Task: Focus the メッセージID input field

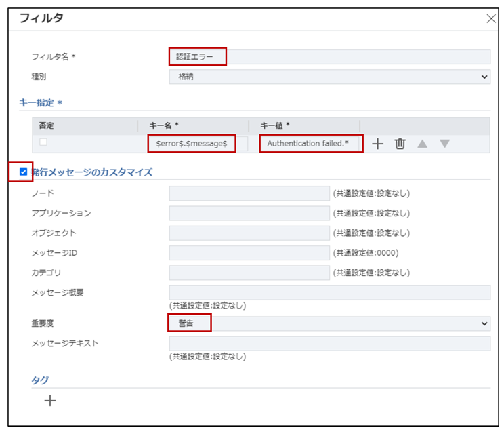Action: click(x=249, y=253)
